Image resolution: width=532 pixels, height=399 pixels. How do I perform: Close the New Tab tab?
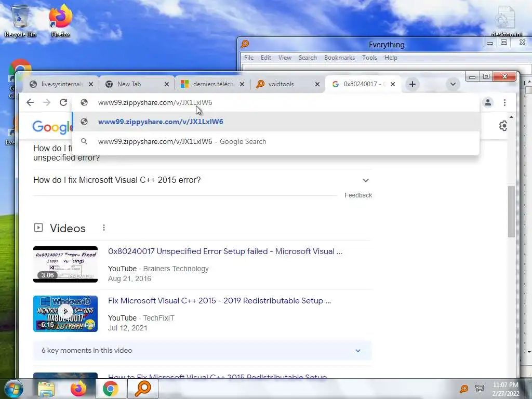click(x=167, y=84)
